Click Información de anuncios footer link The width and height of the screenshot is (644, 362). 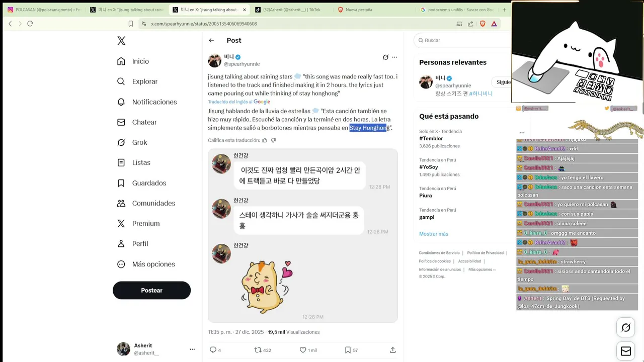[x=440, y=269]
